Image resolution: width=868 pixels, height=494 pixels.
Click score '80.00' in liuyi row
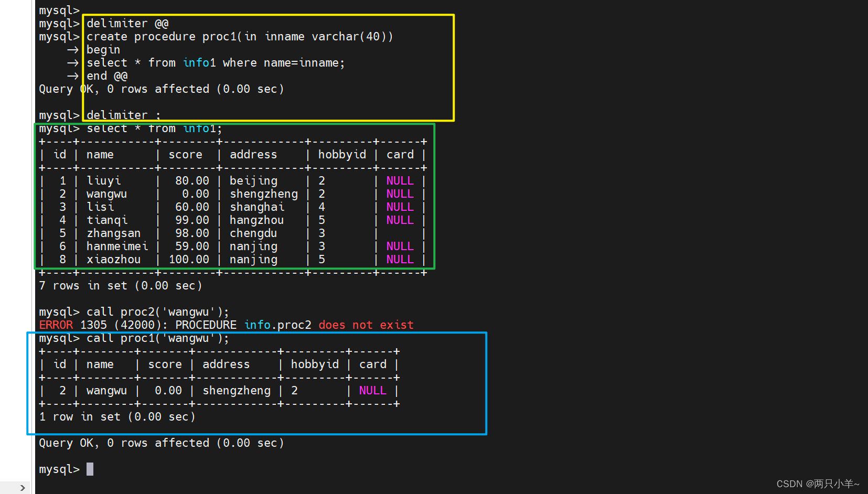point(192,181)
